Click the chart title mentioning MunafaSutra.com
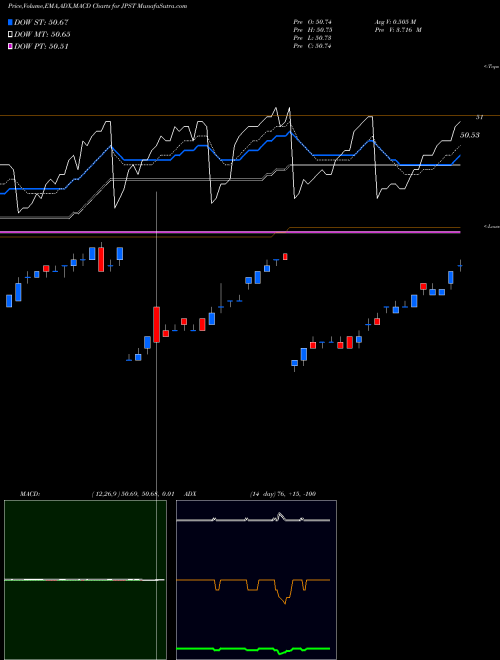This screenshot has height=660, width=500. 98,6
